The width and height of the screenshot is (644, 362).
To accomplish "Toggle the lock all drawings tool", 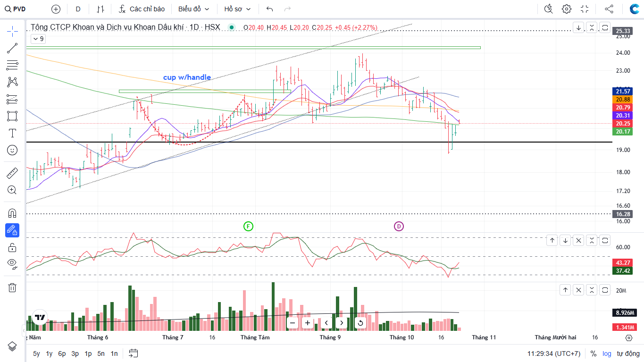I will pyautogui.click(x=12, y=247).
